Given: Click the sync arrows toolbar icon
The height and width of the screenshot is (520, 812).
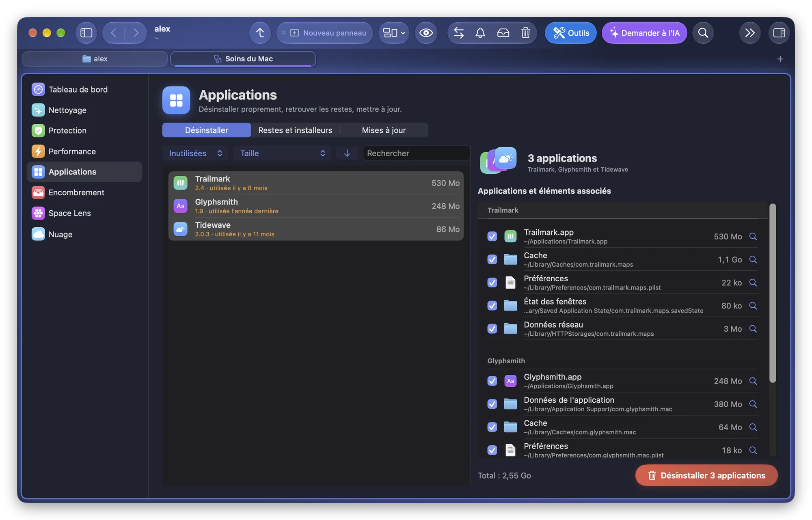Looking at the screenshot, I should click(x=459, y=33).
